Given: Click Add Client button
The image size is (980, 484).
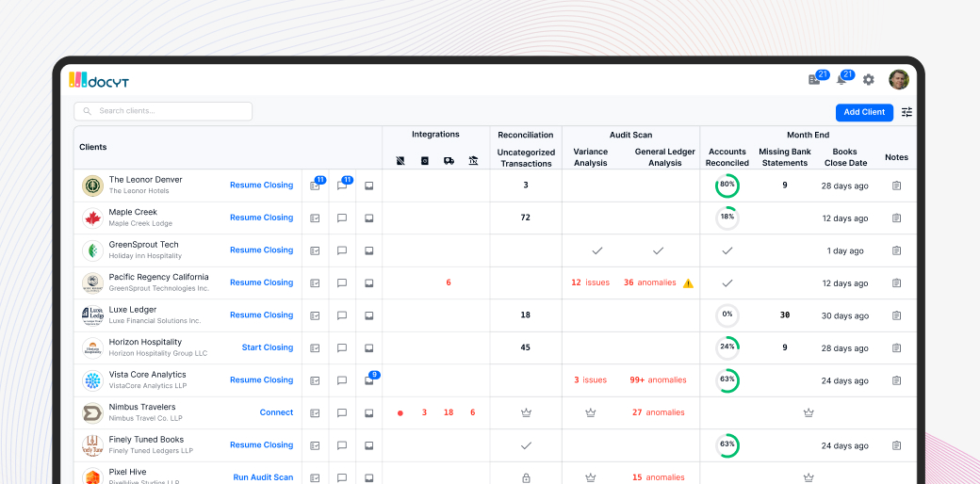Looking at the screenshot, I should 863,112.
